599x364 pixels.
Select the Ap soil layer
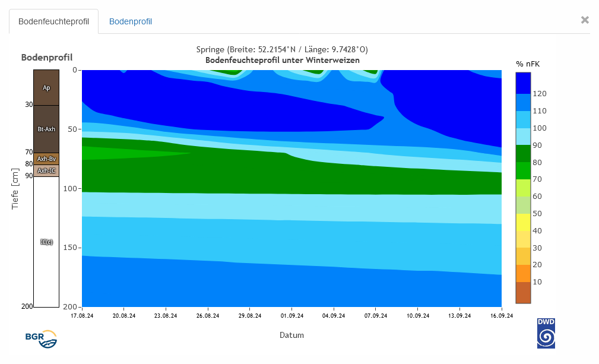point(46,87)
